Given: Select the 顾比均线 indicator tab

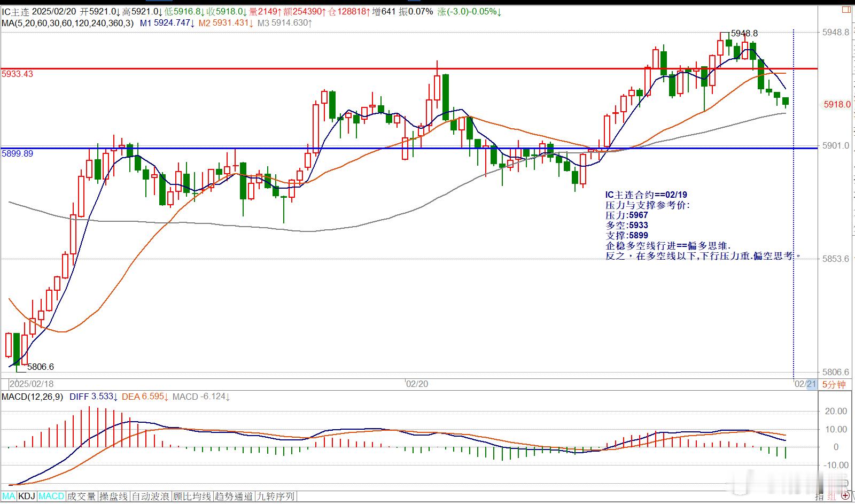Looking at the screenshot, I should (192, 496).
